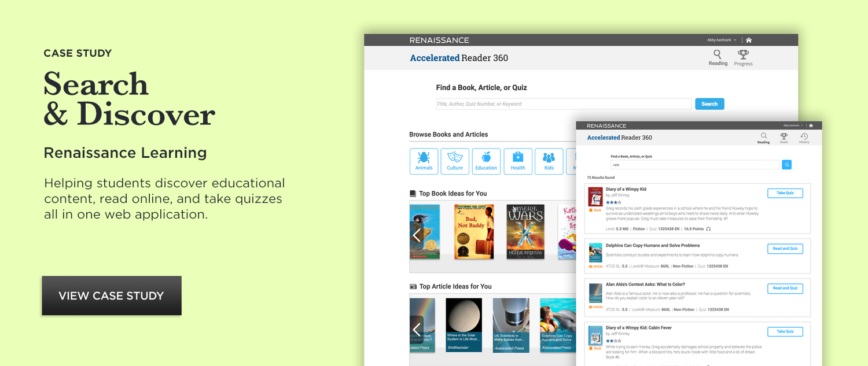868x366 pixels.
Task: Click the red Diary of a Wimpy Kid cover thumbnail
Action: pyautogui.click(x=595, y=197)
